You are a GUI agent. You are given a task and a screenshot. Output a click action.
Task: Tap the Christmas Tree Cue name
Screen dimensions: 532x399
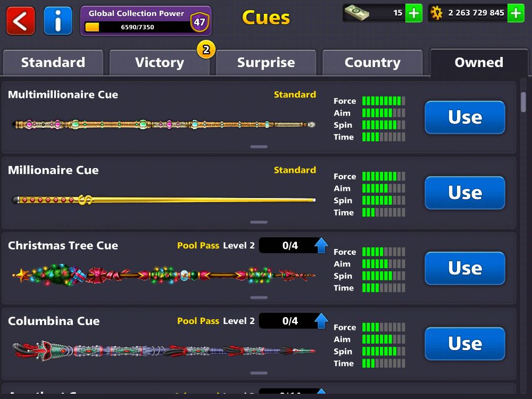pyautogui.click(x=63, y=245)
